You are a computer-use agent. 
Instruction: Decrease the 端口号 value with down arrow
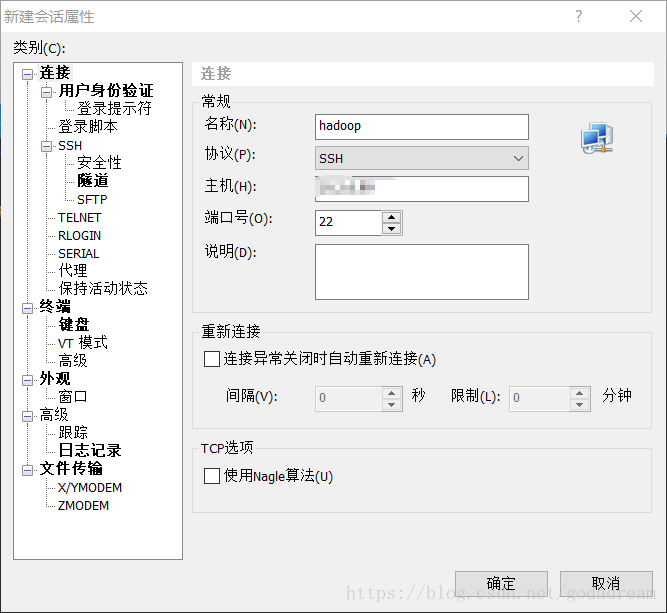pyautogui.click(x=391, y=228)
